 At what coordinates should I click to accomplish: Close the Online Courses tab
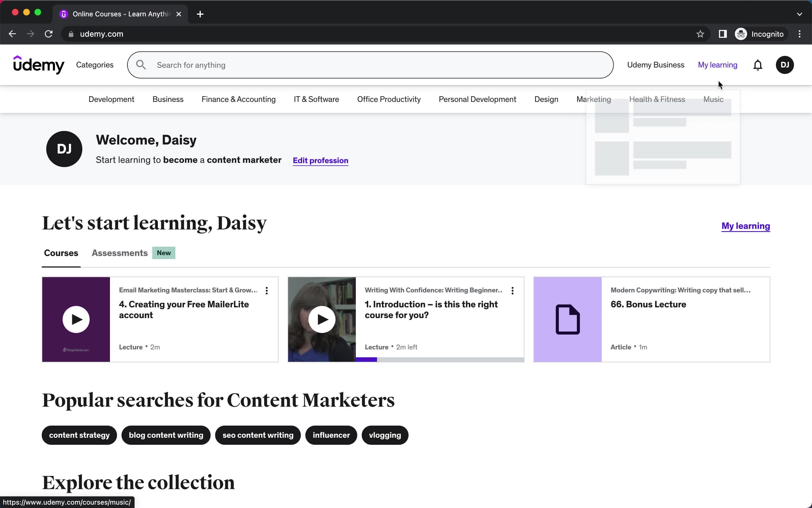point(179,14)
